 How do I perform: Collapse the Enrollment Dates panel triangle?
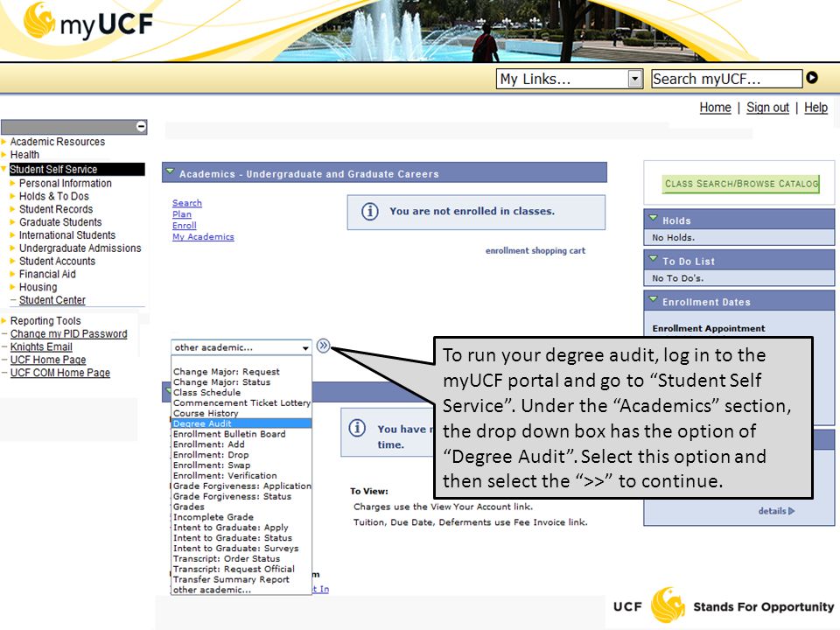(653, 299)
